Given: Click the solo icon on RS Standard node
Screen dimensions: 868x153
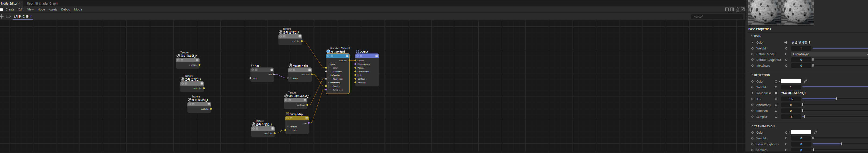Looking at the screenshot, I should tap(328, 56).
